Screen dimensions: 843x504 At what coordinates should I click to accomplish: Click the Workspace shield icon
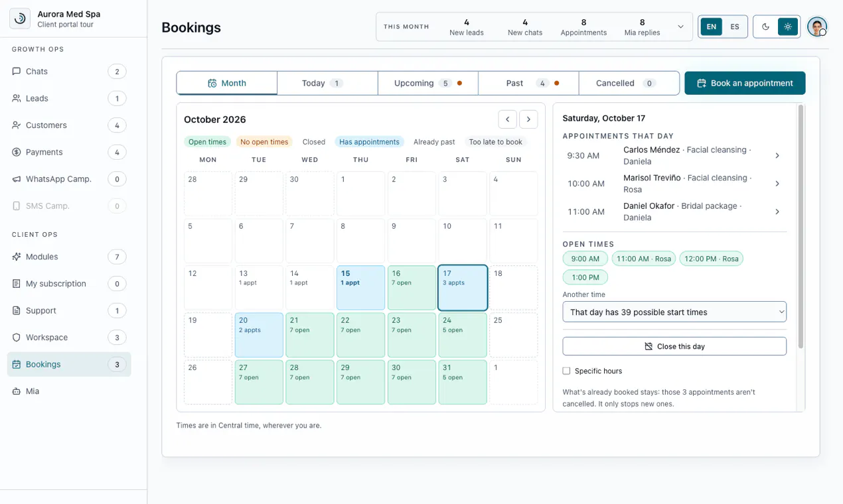[17, 338]
